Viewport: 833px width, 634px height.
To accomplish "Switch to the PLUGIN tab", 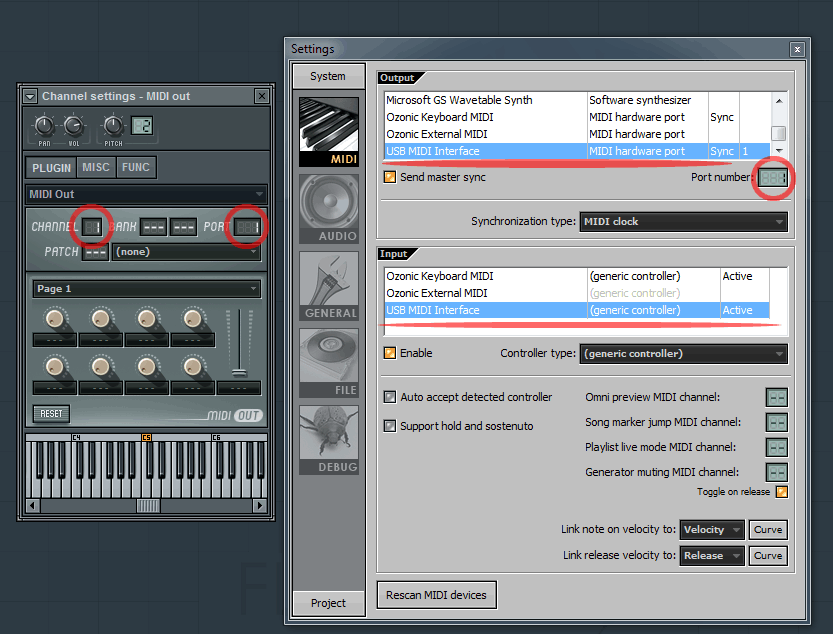I will click(51, 168).
